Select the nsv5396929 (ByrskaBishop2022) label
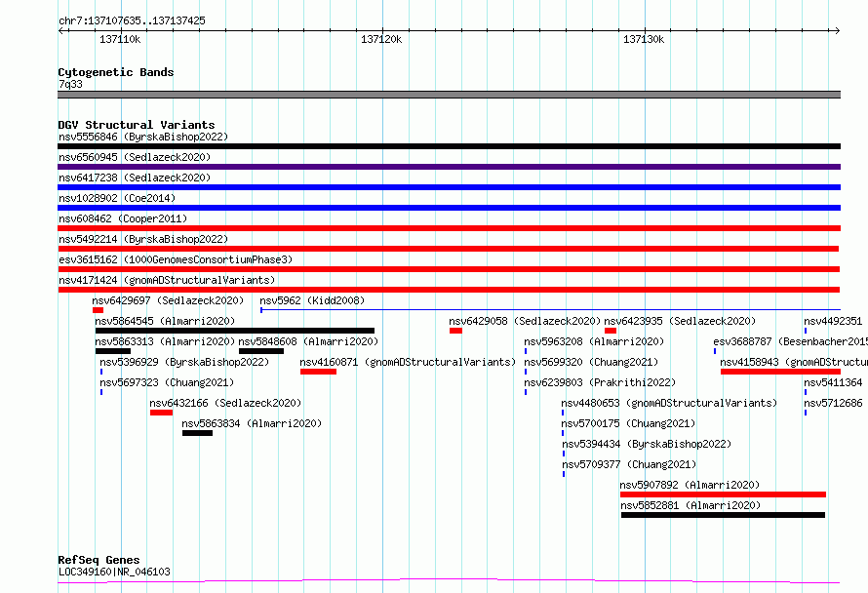The image size is (868, 593). pyautogui.click(x=184, y=362)
